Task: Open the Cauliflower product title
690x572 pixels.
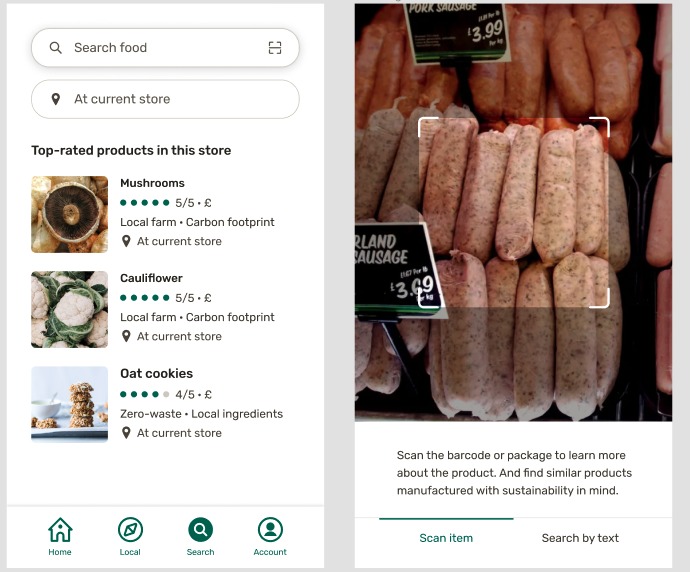Action: (151, 278)
